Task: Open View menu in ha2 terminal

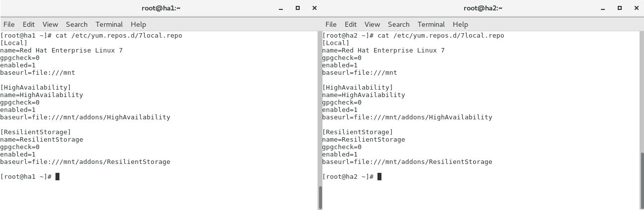Action: 372,24
